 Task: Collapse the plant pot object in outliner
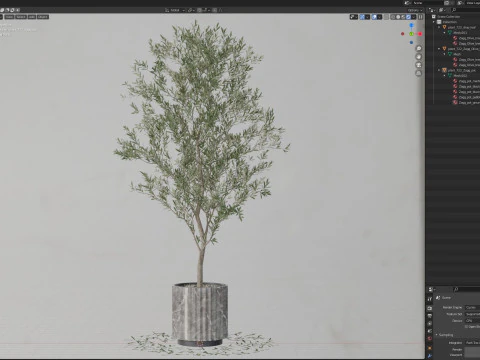pos(439,70)
